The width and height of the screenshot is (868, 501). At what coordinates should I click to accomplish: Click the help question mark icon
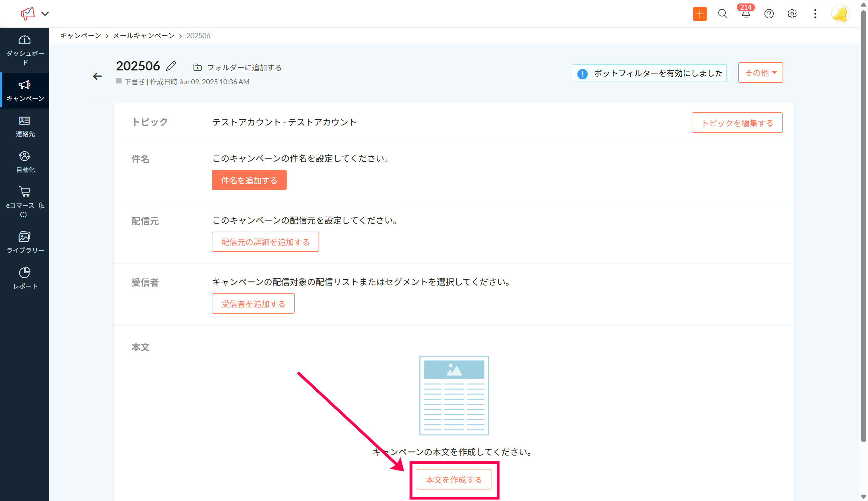(769, 14)
